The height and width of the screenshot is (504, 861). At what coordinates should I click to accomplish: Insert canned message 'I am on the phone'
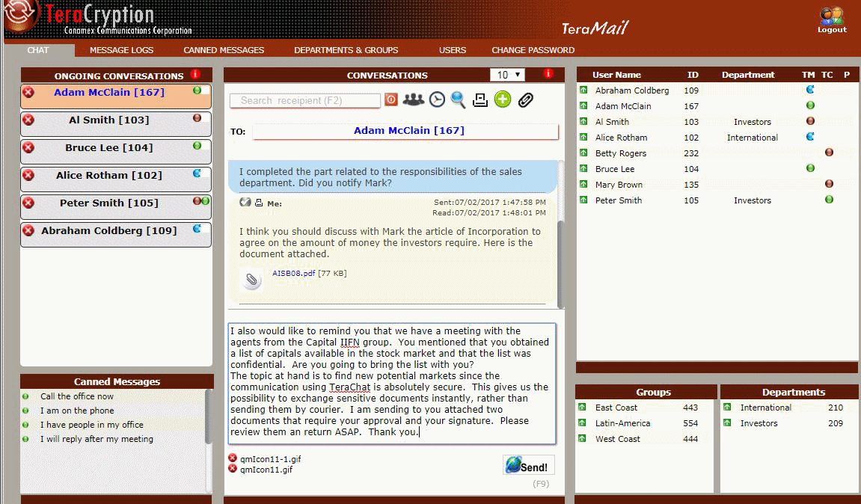click(77, 411)
